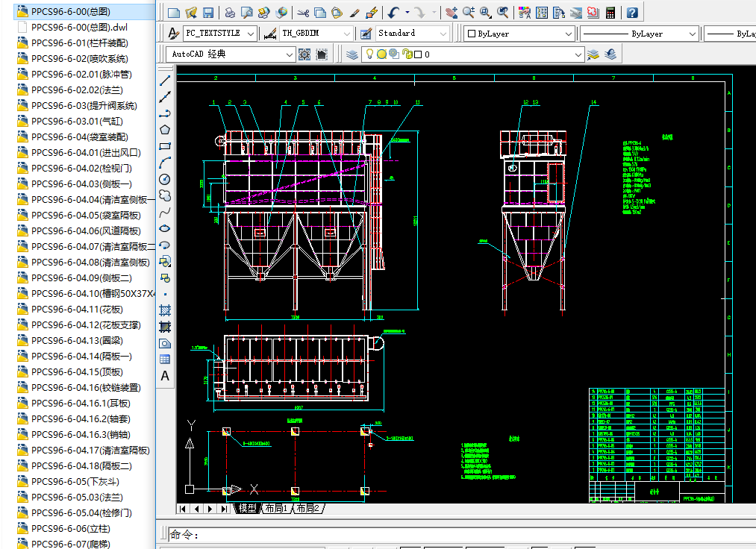Toggle layer 0 on/off lightbulb

tap(369, 54)
